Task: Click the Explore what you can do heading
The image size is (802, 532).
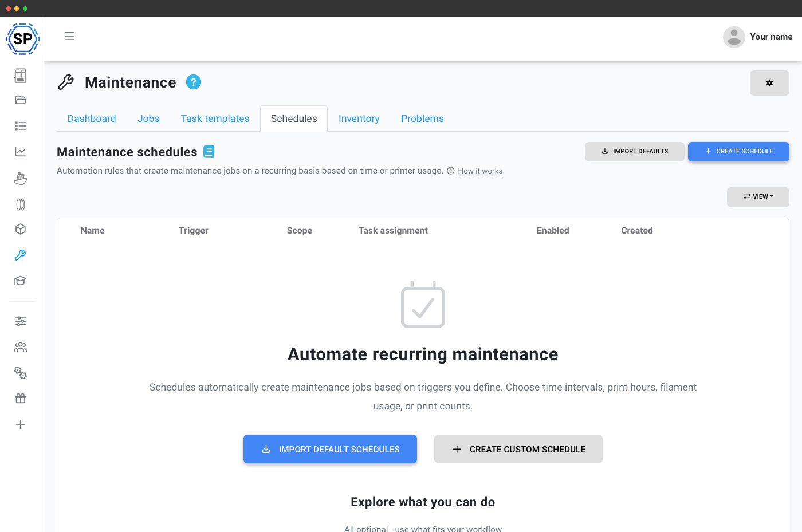Action: (423, 502)
